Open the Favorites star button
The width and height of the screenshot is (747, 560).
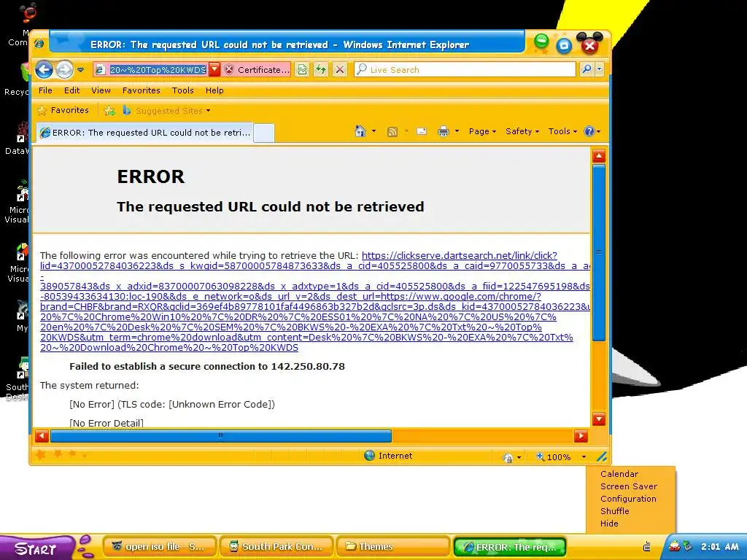coord(63,111)
